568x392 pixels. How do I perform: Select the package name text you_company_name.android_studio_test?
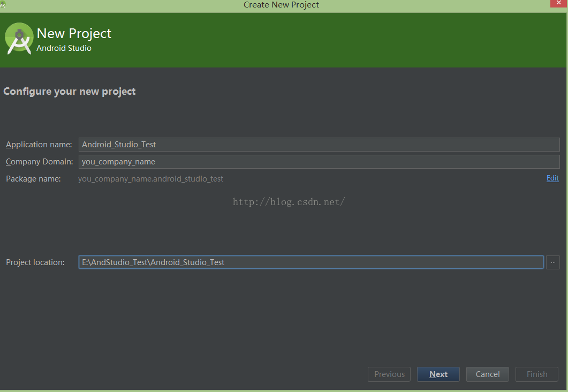150,179
